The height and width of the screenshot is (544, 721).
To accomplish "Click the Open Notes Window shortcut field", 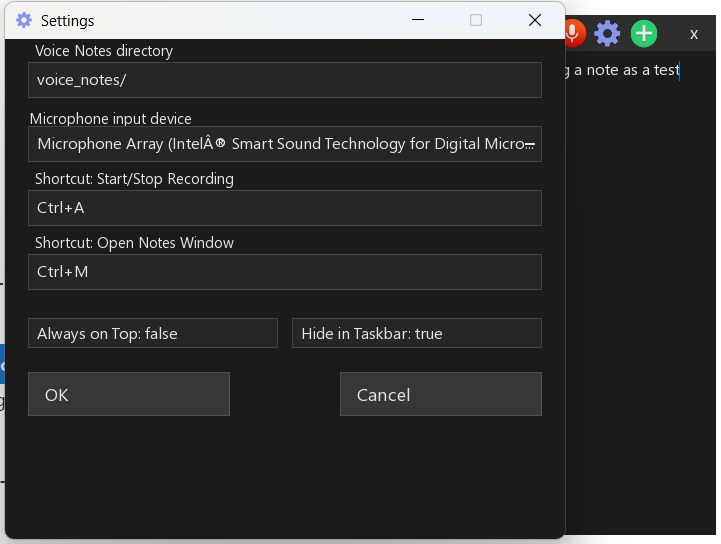I will coord(285,272).
